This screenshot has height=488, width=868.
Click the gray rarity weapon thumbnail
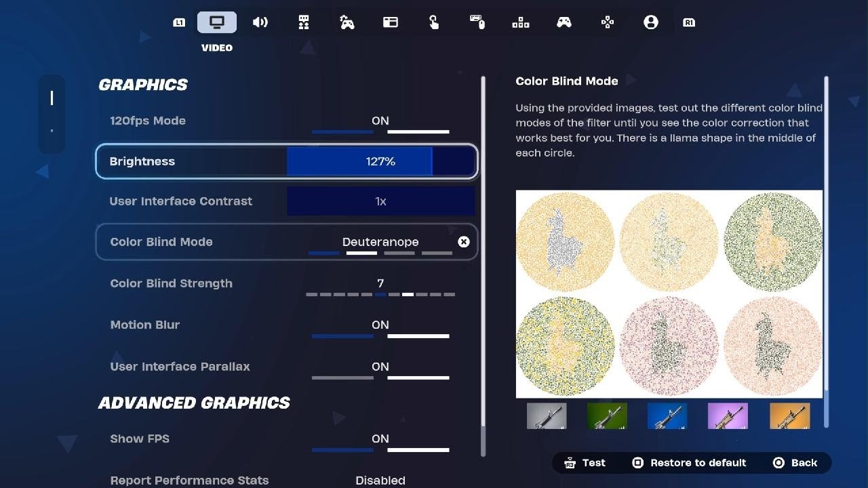tap(547, 416)
